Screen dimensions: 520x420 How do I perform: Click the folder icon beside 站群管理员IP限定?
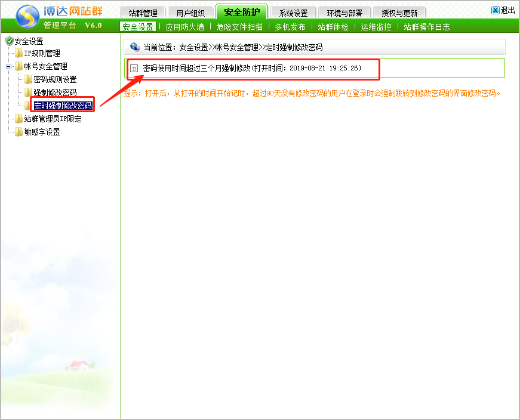[x=19, y=119]
